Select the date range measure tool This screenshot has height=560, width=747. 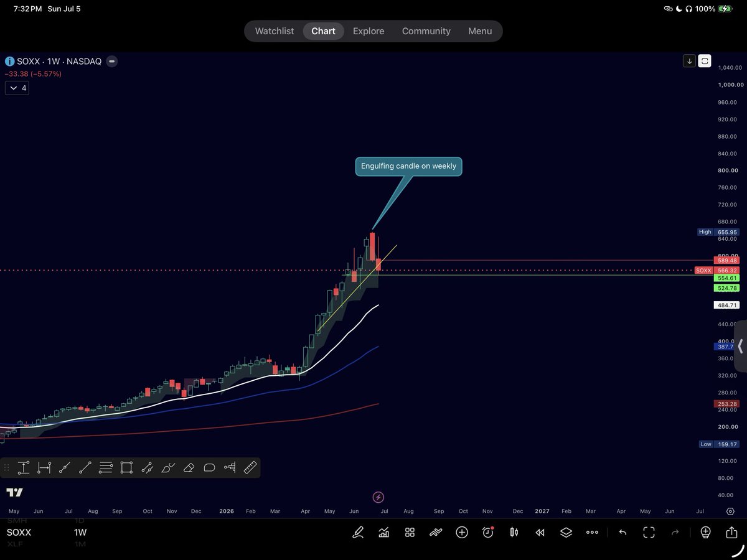(x=44, y=467)
